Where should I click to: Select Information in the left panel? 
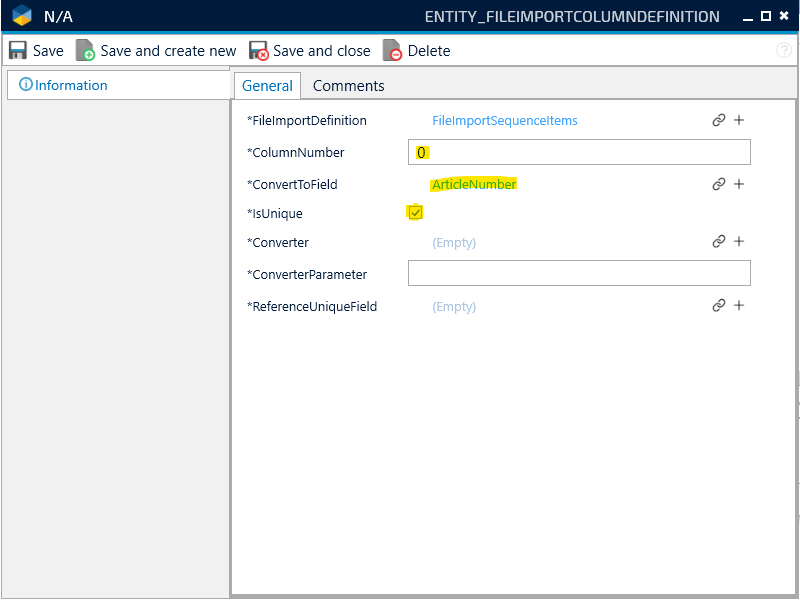(x=70, y=85)
